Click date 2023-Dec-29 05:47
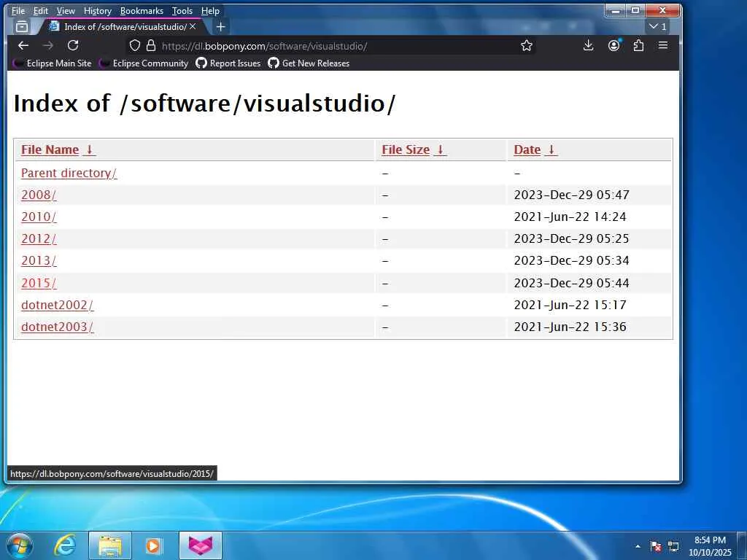The width and height of the screenshot is (747, 560). point(571,195)
